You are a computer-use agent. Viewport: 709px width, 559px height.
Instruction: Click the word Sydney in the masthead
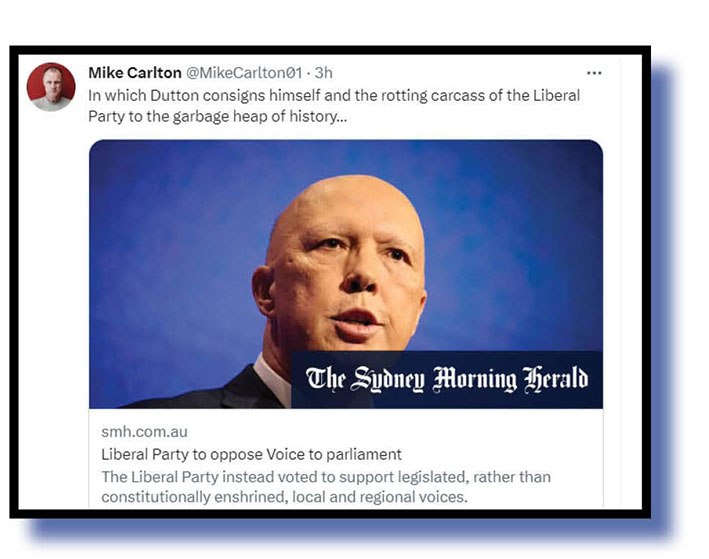[x=388, y=379]
